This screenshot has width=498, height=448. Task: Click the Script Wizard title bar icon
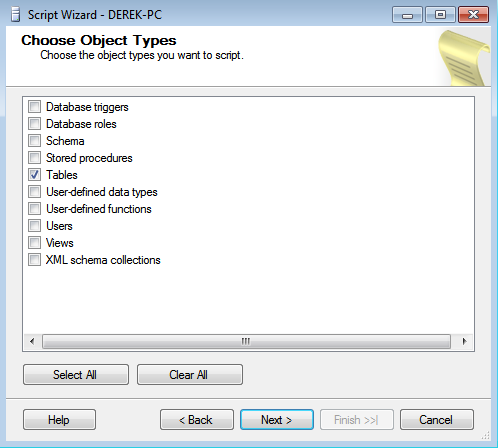(15, 15)
